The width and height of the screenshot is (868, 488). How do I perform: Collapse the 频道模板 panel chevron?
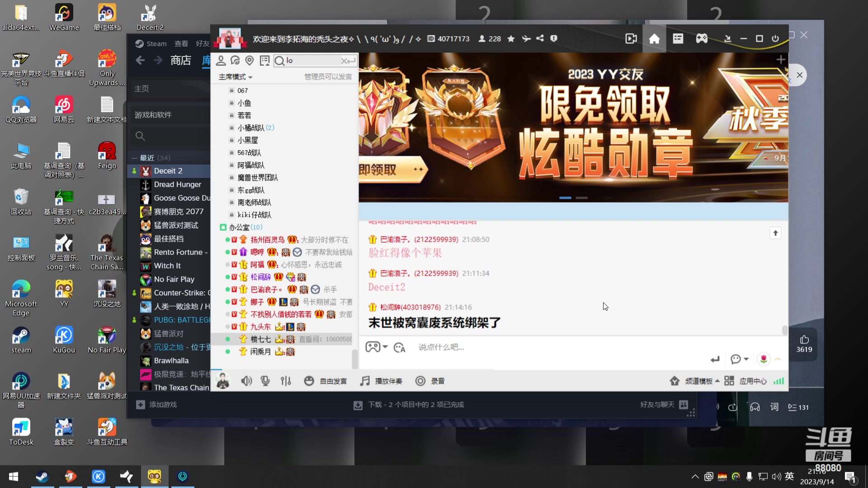pos(718,381)
